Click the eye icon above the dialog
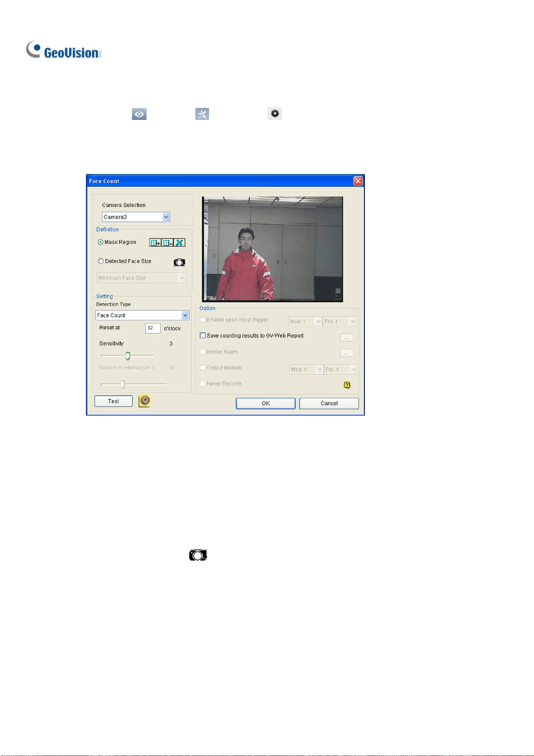 [139, 114]
